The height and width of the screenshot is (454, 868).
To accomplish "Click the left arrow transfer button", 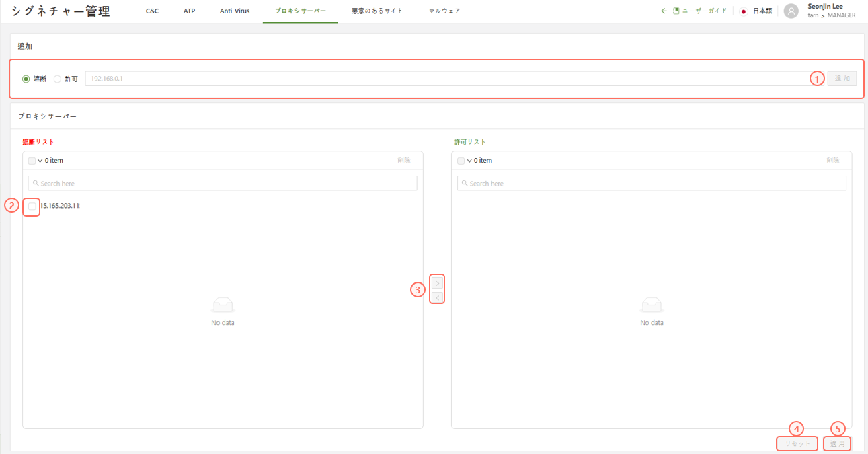I will [x=437, y=297].
